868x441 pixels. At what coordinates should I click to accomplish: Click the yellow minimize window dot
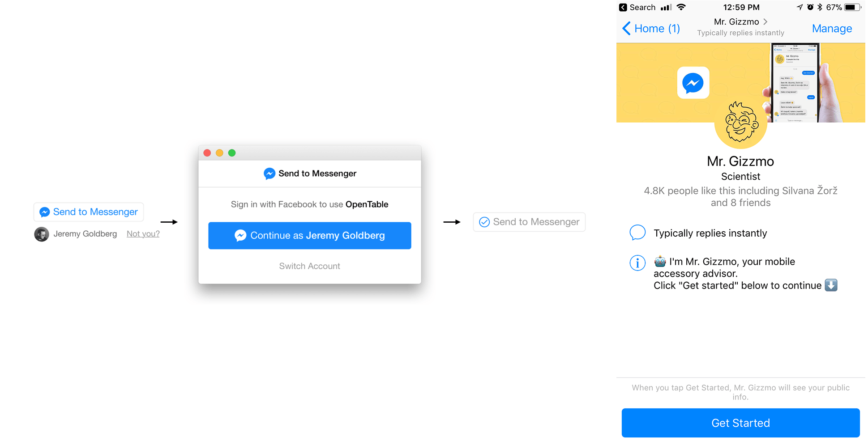tap(219, 153)
